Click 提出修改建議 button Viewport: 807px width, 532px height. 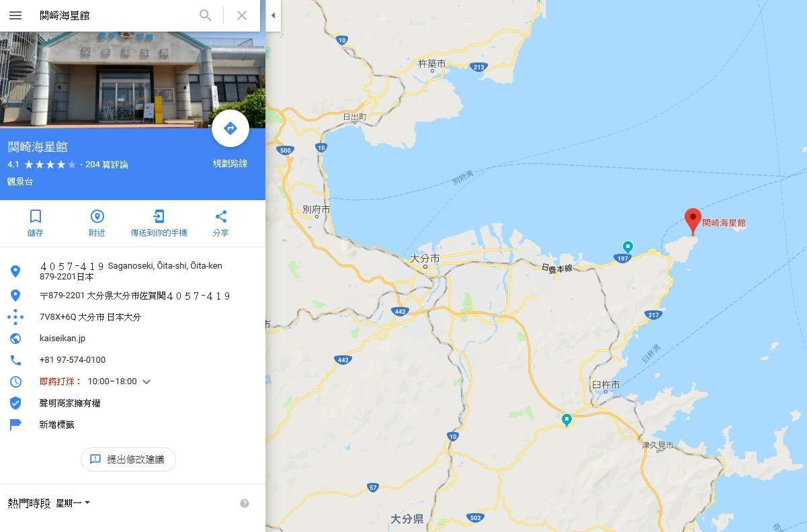tap(128, 459)
